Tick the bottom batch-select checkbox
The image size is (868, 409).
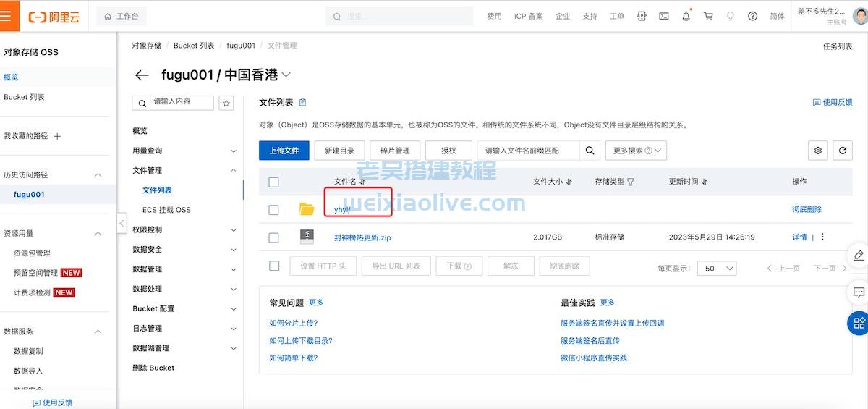tap(273, 266)
